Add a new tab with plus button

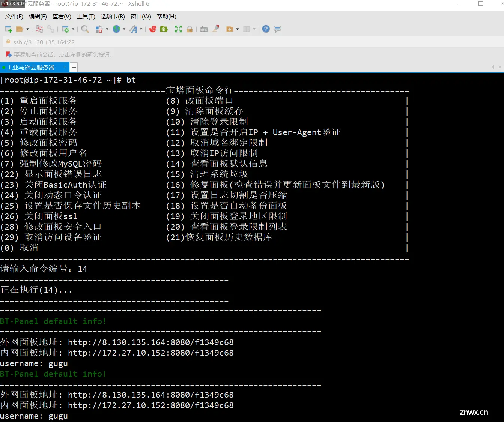74,68
